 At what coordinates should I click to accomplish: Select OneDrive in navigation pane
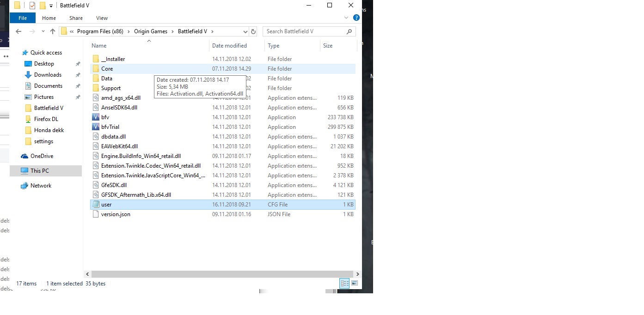[42, 156]
